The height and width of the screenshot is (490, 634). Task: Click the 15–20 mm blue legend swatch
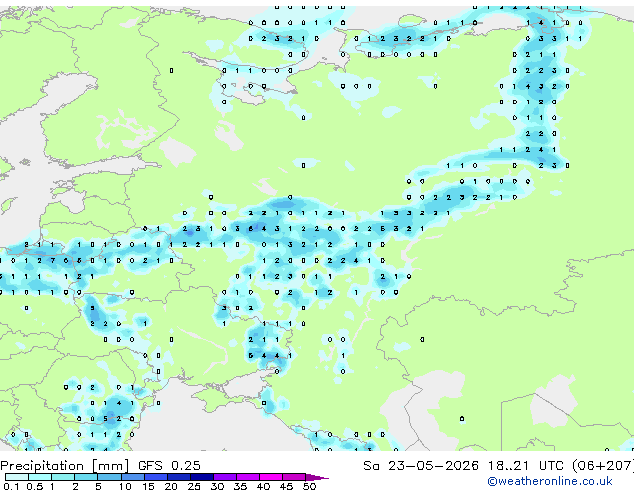(x=155, y=477)
